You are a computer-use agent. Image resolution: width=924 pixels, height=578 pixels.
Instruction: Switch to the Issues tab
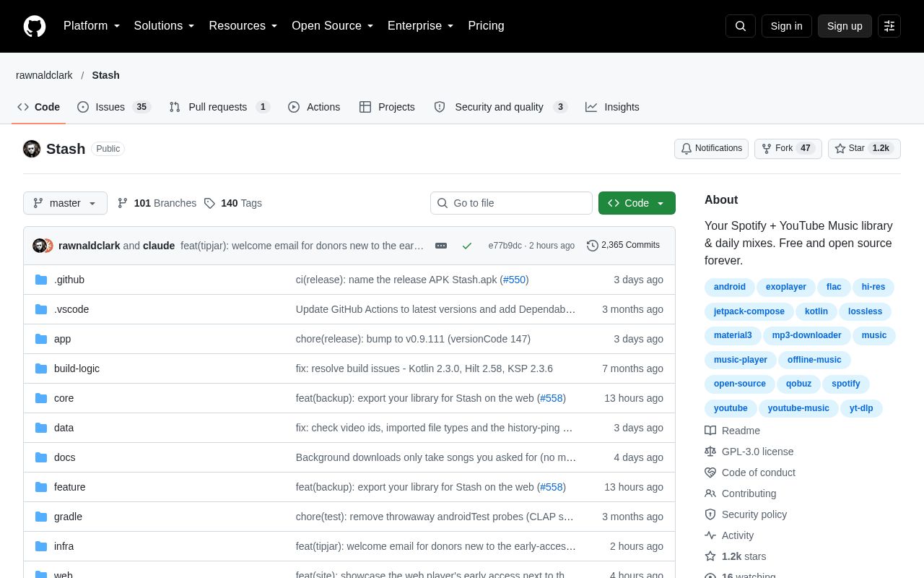pos(114,107)
